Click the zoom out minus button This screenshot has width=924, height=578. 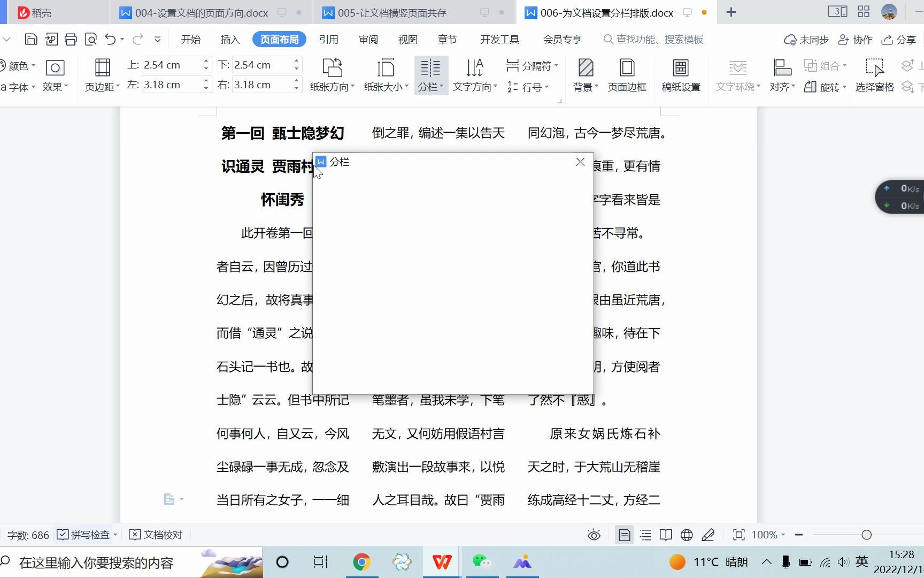coord(799,535)
